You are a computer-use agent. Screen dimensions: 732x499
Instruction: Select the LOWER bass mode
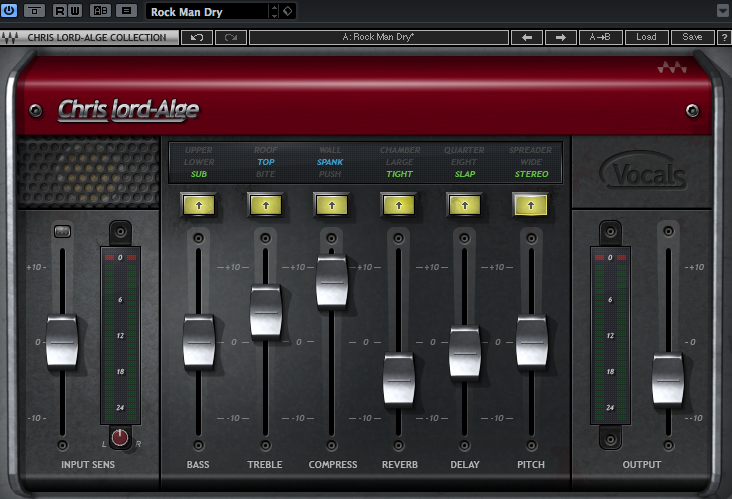198,162
